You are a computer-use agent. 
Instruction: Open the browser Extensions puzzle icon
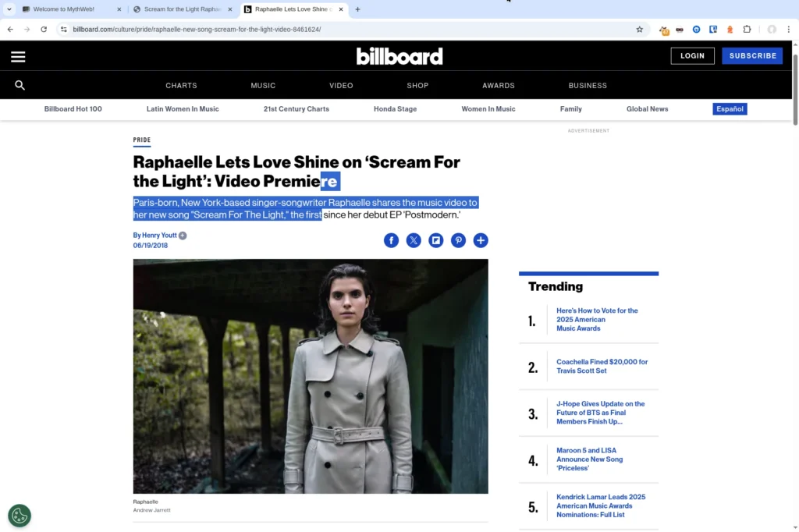747,30
